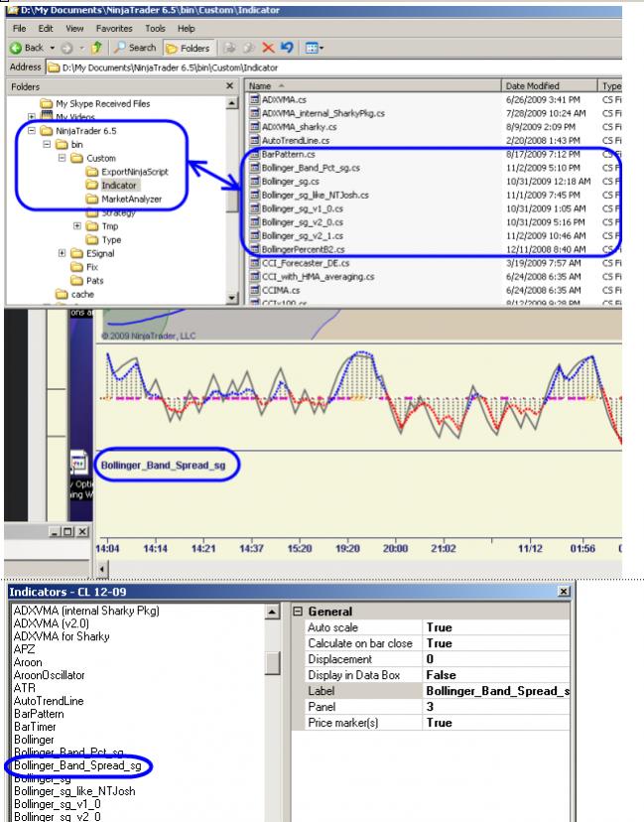Select Bollinger_Band_Spread_sg in Indicators list

77,765
